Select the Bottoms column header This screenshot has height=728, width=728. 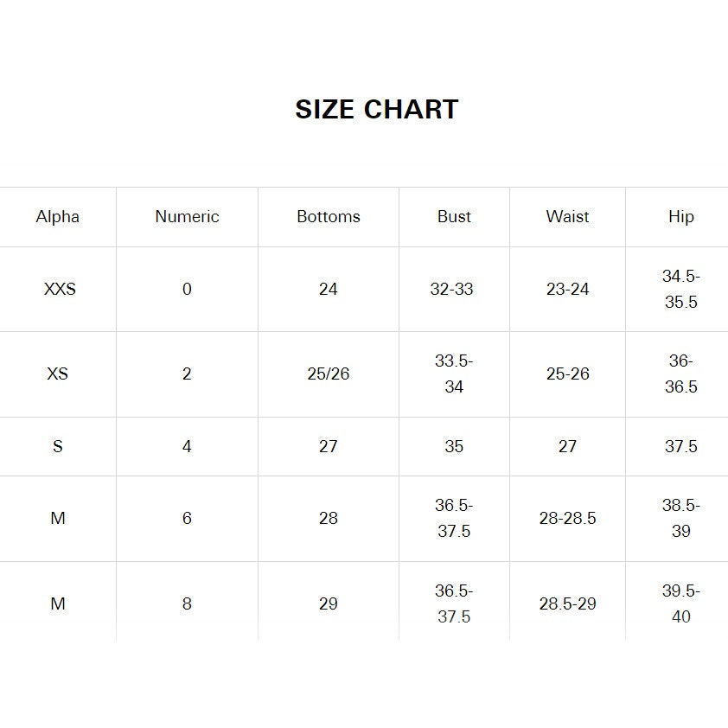(329, 217)
